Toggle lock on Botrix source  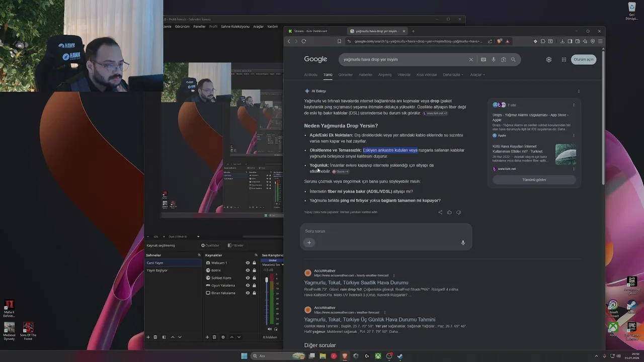(254, 270)
